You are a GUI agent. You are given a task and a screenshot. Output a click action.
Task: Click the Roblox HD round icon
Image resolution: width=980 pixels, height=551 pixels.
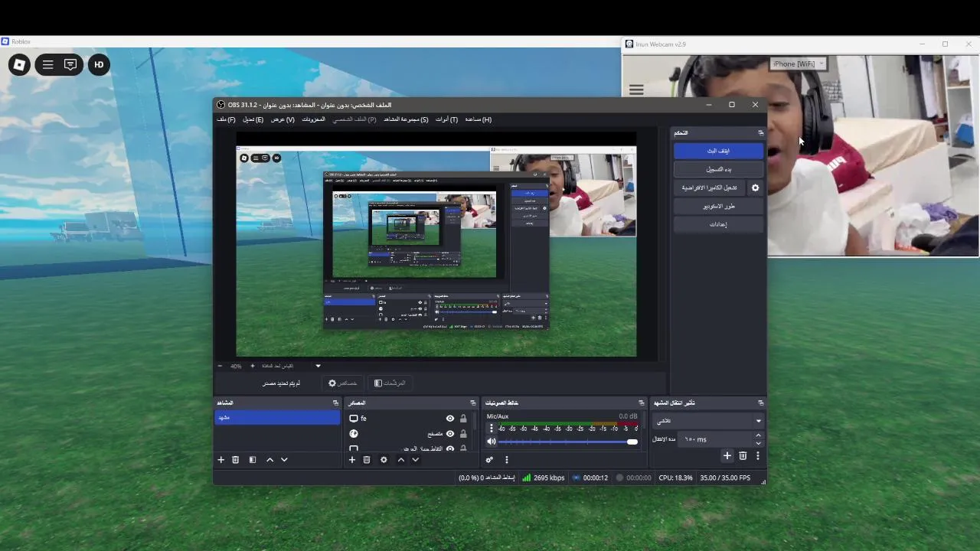(99, 65)
